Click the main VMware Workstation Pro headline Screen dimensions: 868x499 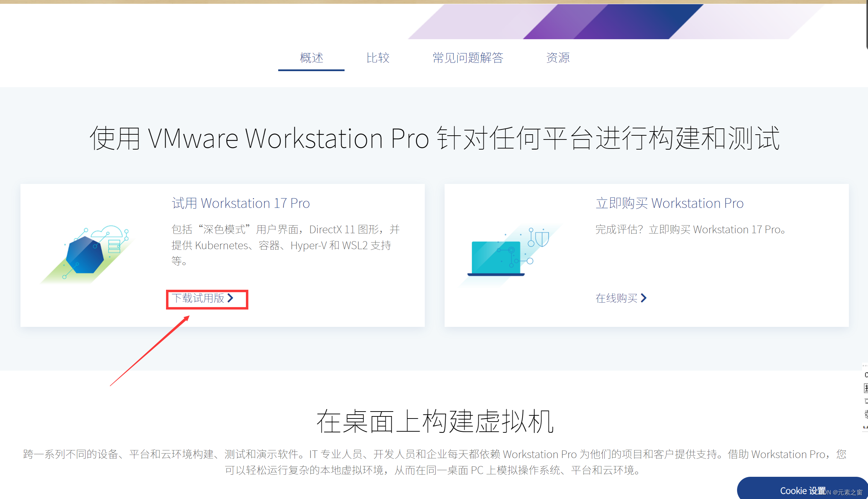coord(434,138)
